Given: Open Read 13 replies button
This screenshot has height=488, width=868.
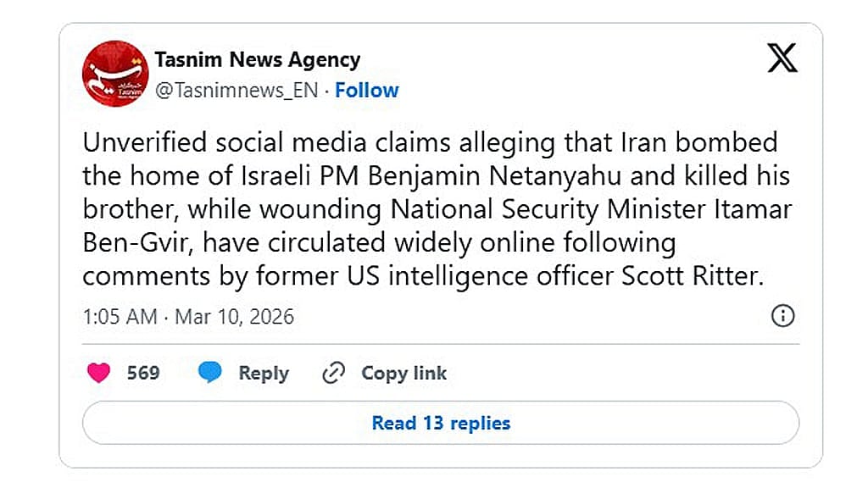Looking at the screenshot, I should (x=441, y=423).
